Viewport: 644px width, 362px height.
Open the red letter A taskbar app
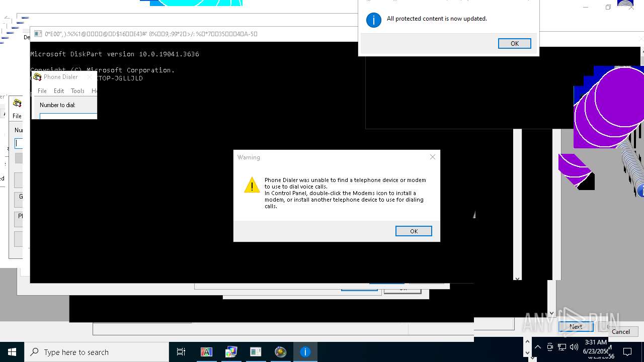(x=206, y=352)
